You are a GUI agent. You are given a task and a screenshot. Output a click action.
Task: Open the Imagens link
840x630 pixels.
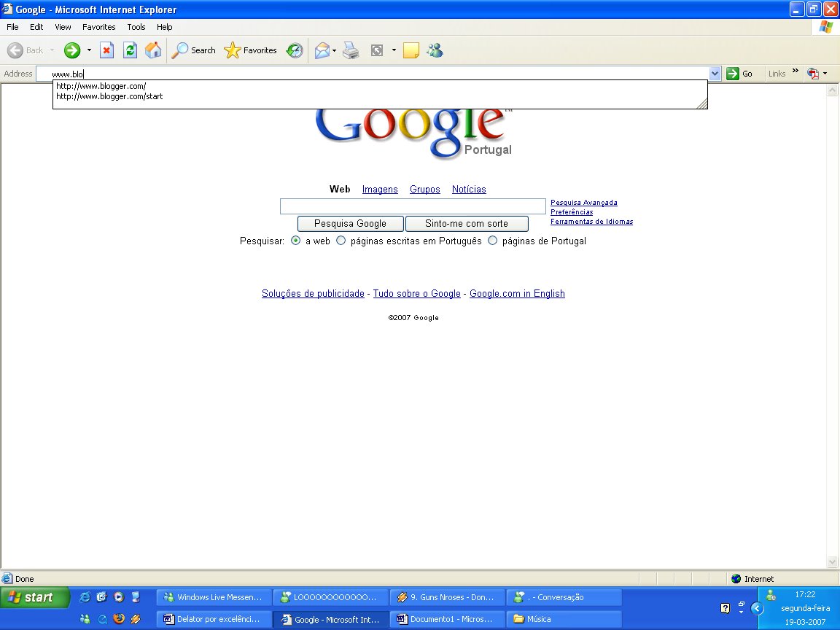pyautogui.click(x=380, y=189)
